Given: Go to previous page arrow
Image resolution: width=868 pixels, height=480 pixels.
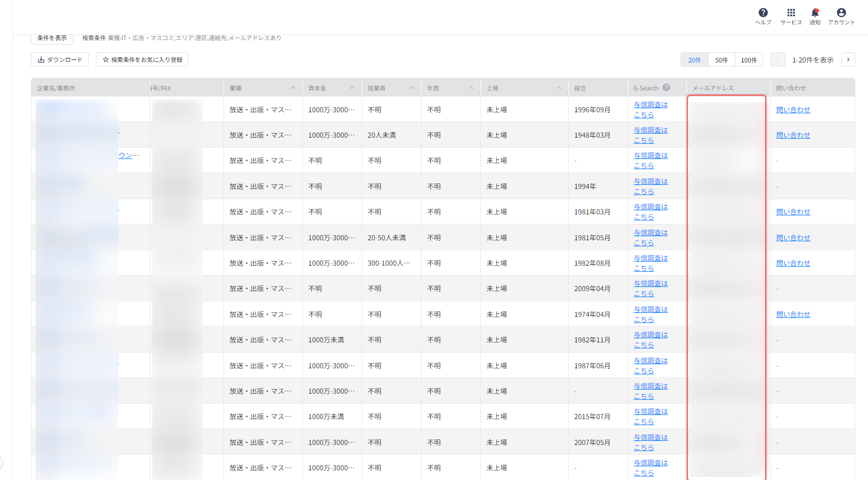Looking at the screenshot, I should [x=777, y=59].
